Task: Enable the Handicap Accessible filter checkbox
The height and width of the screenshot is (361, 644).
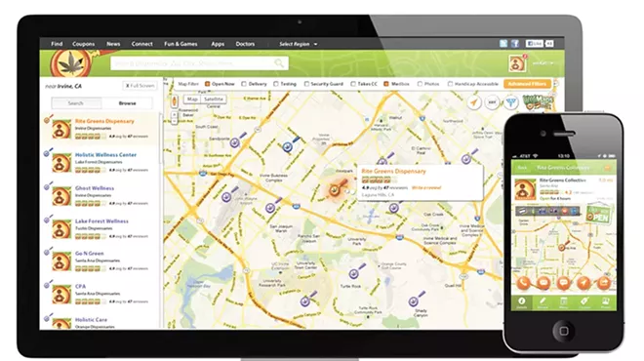Action: tap(450, 84)
